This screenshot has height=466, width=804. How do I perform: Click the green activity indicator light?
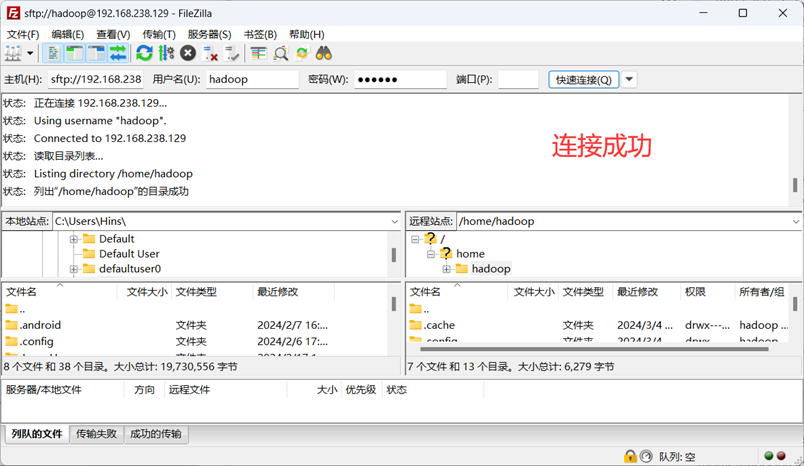click(x=769, y=456)
